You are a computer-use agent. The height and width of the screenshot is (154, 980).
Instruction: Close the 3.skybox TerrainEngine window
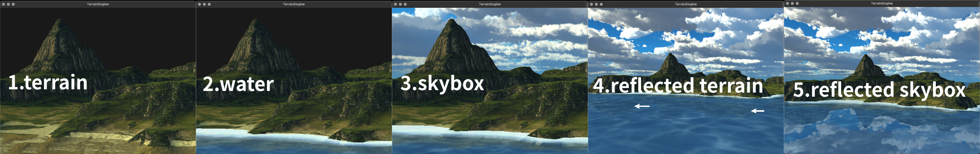pos(395,4)
